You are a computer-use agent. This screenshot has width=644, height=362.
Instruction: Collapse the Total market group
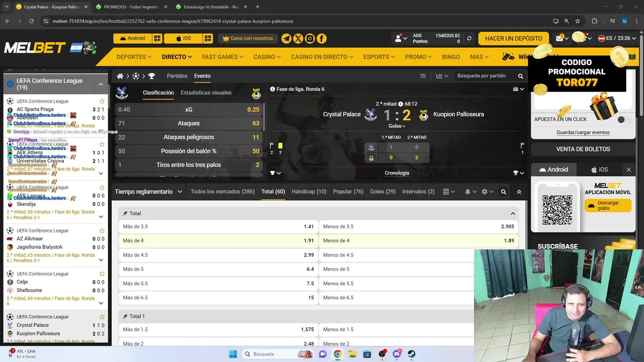tap(513, 214)
